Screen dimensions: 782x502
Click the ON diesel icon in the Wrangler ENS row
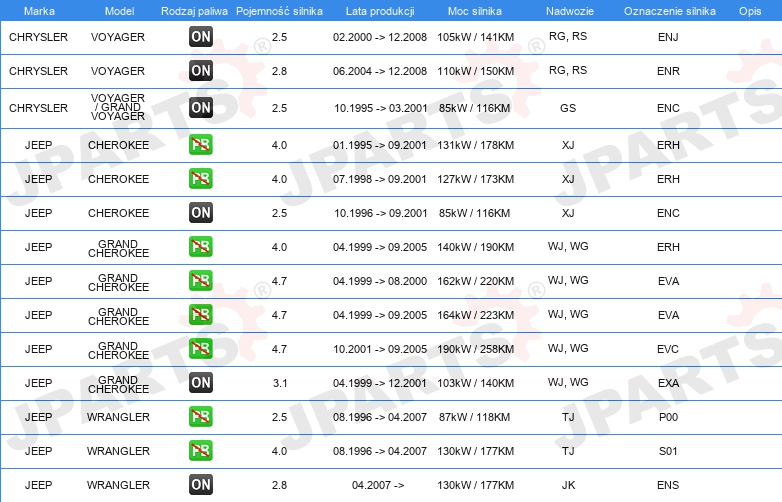point(200,484)
